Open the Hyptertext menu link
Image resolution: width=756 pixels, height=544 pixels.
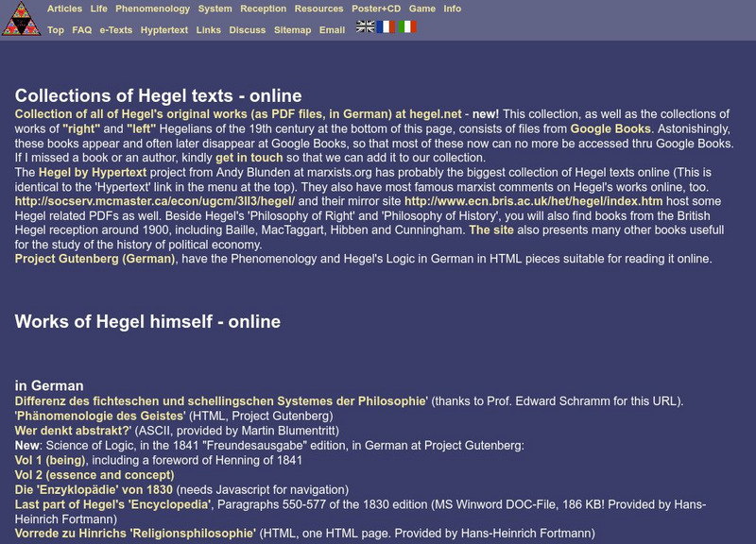164,30
